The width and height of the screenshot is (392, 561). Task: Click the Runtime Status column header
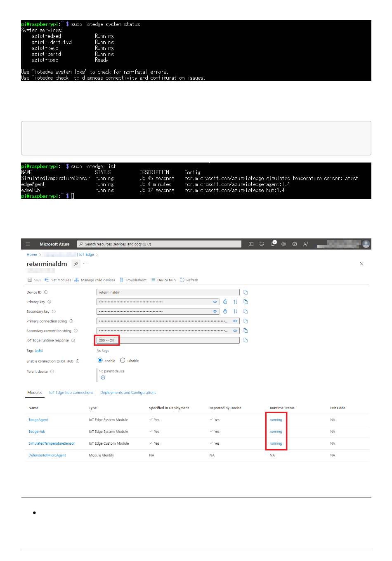282,408
